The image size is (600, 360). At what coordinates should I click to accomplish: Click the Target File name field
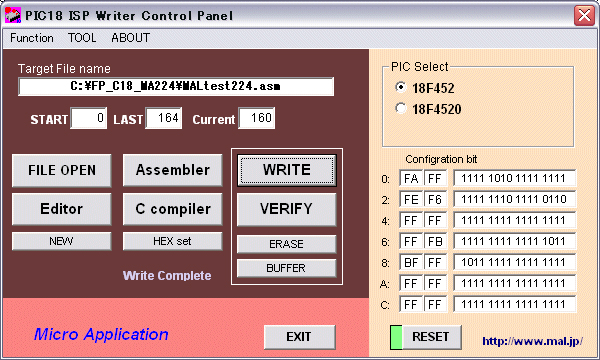click(x=176, y=86)
